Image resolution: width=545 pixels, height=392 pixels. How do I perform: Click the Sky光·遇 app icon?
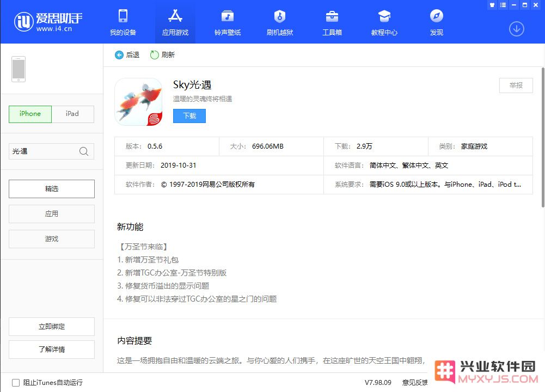click(138, 101)
